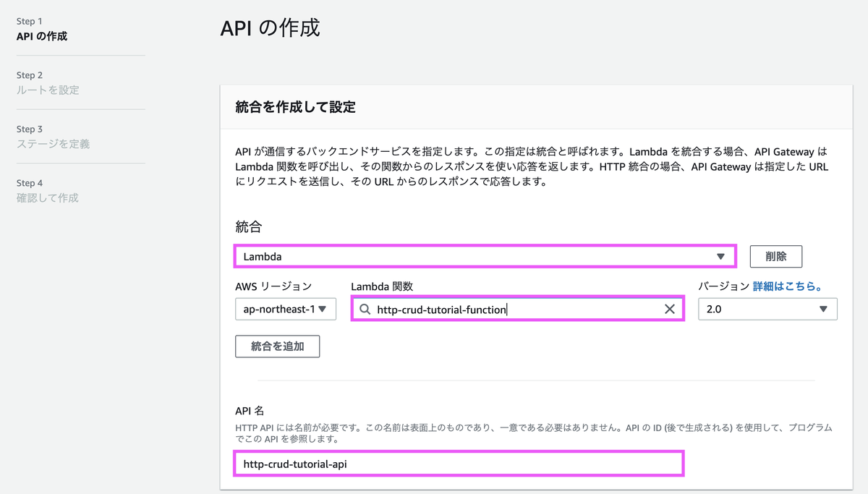Open the integration type dropdown showing Lambda

point(485,256)
